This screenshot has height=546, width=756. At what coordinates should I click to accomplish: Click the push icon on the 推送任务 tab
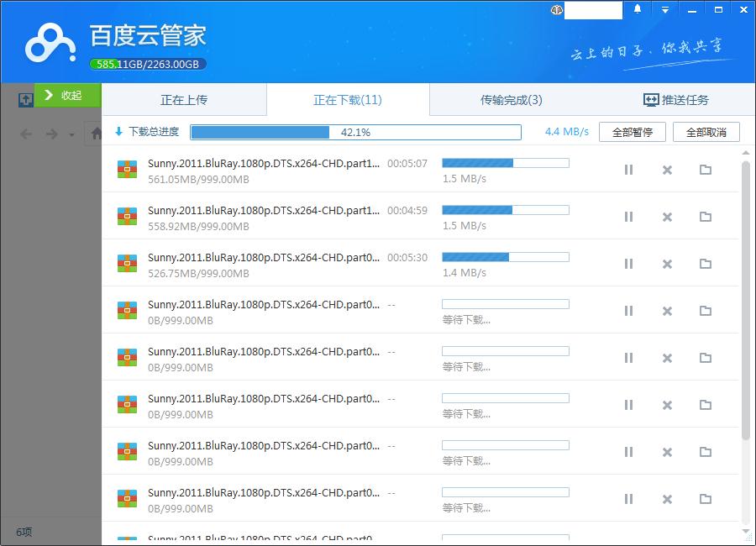tap(651, 98)
